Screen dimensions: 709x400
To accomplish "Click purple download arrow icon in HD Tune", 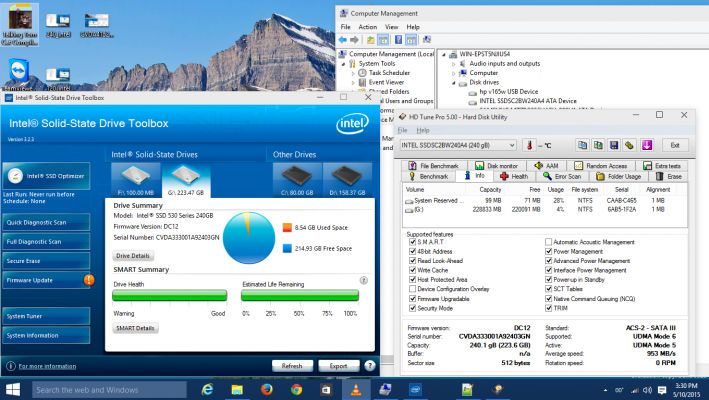I will (647, 145).
